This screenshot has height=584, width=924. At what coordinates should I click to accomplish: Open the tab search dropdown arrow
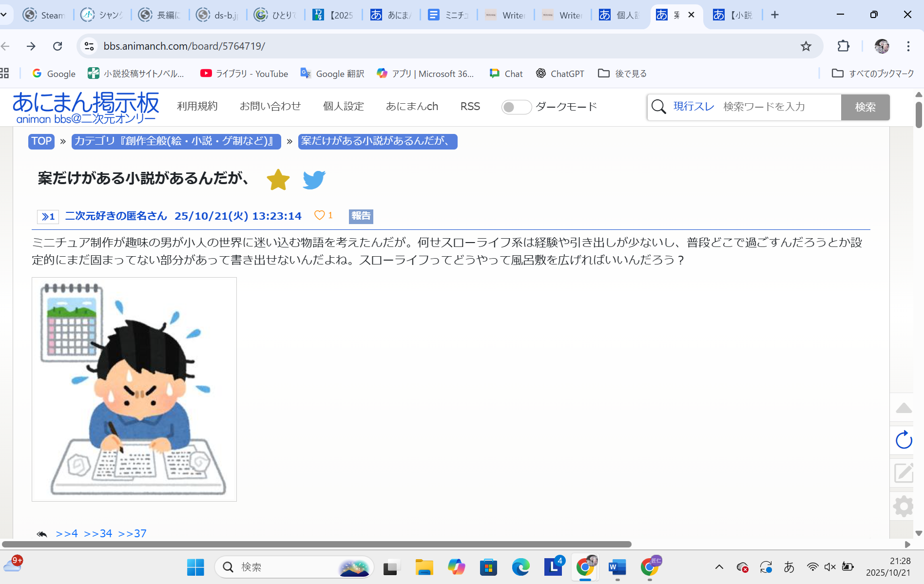coord(4,15)
